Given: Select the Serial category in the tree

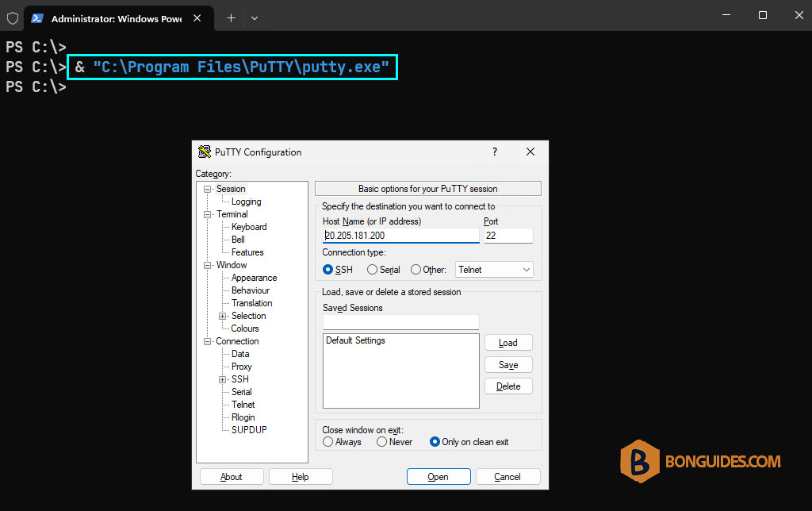Looking at the screenshot, I should (242, 392).
